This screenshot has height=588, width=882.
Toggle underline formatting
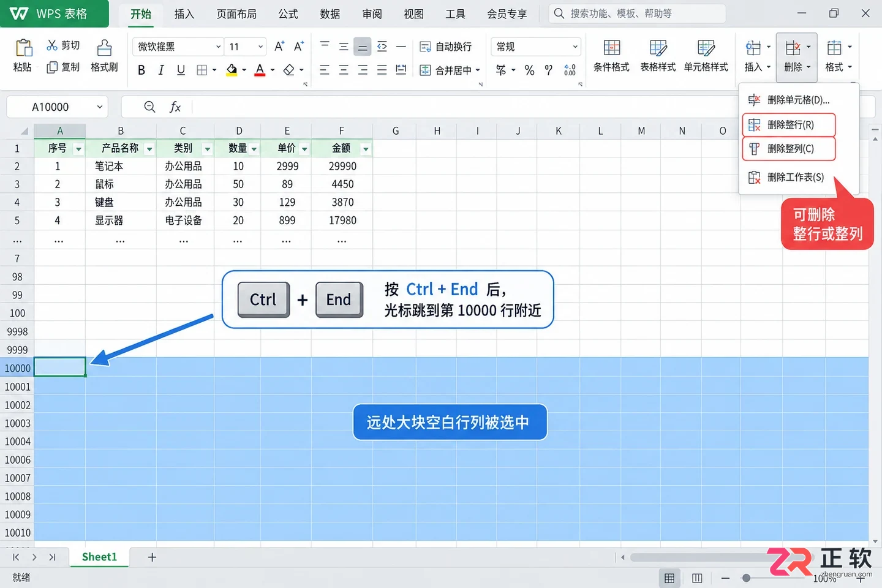coord(181,70)
